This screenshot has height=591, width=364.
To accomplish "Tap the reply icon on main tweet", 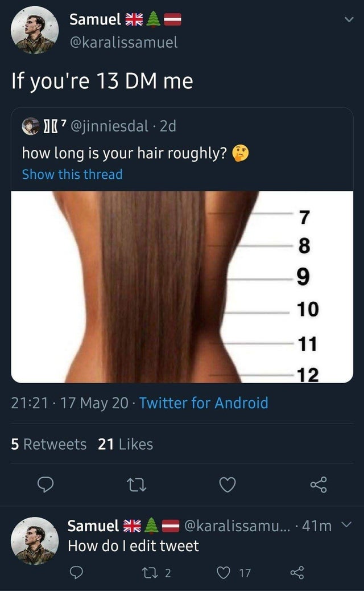I will [x=46, y=485].
